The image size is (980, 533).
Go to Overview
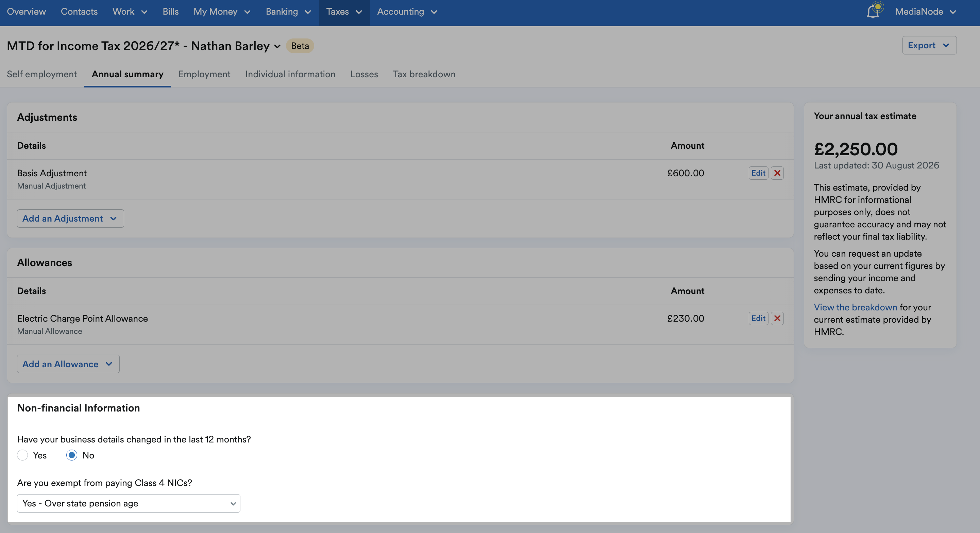(x=26, y=12)
